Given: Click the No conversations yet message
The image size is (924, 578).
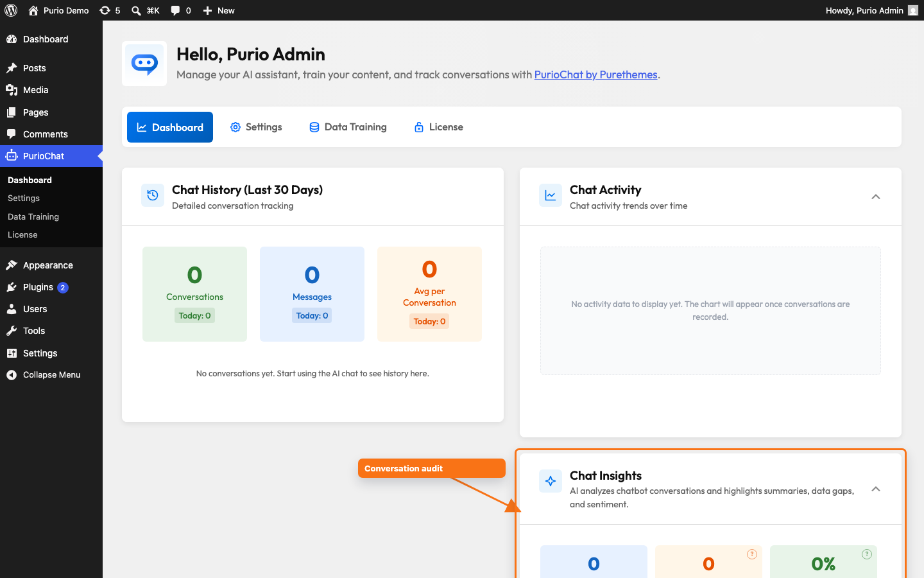Looking at the screenshot, I should click(x=312, y=373).
